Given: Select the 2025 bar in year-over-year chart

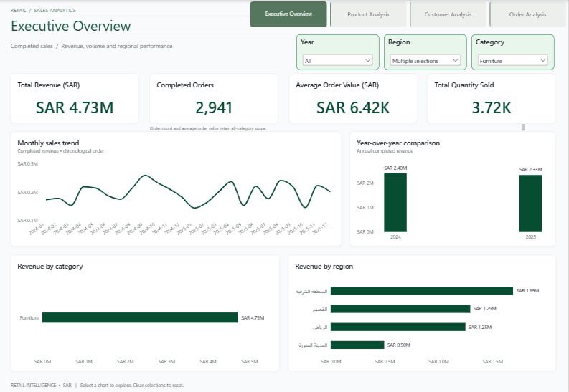Looking at the screenshot, I should (x=530, y=204).
